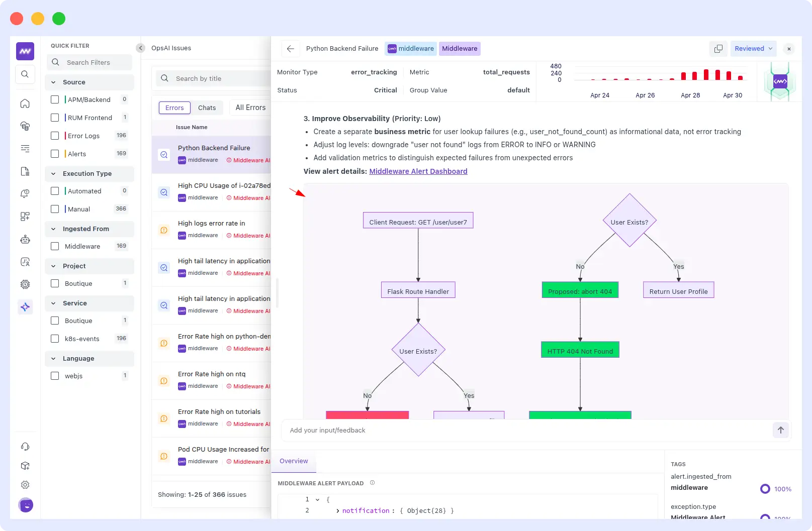
Task: Open the Search panel in the left sidebar
Action: (25, 74)
